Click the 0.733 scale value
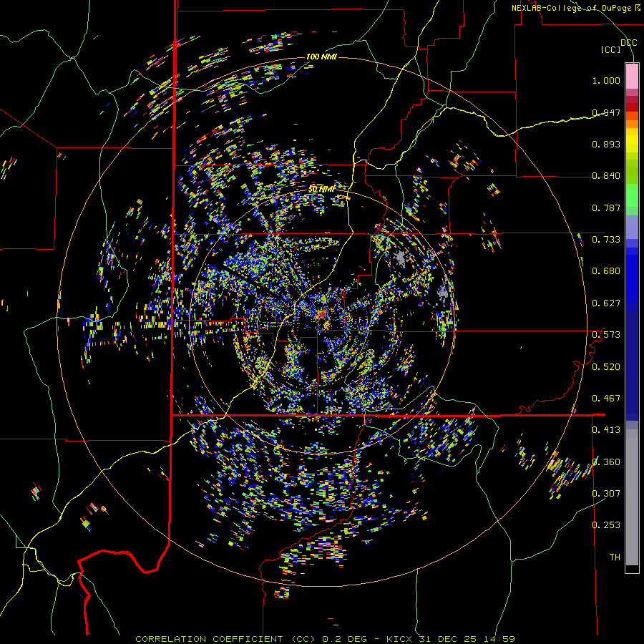The image size is (644, 644). 606,240
